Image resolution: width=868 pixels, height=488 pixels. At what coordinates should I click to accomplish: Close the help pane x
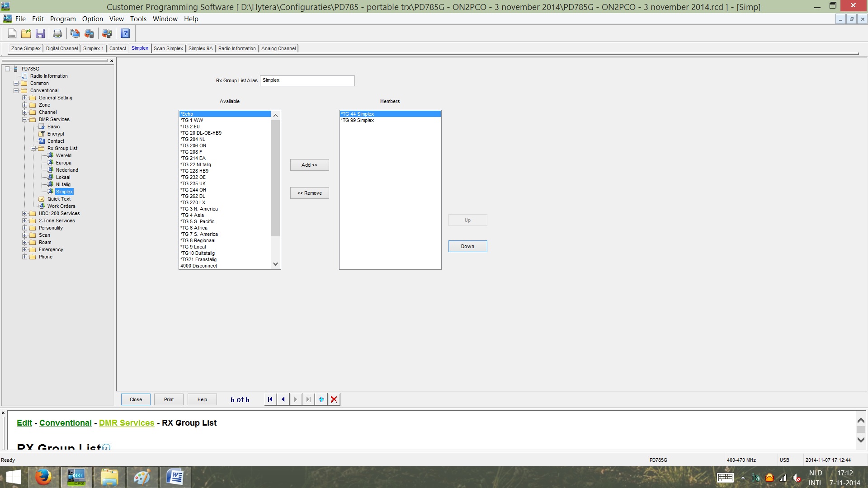[3, 413]
